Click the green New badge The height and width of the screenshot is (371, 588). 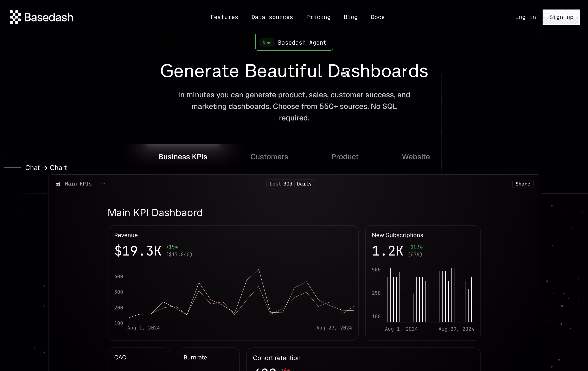point(266,43)
